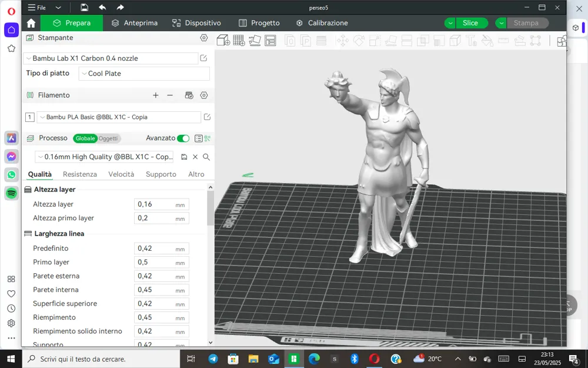Screen dimensions: 588x368
Task: Open the printer preset dropdown
Action: (x=111, y=58)
